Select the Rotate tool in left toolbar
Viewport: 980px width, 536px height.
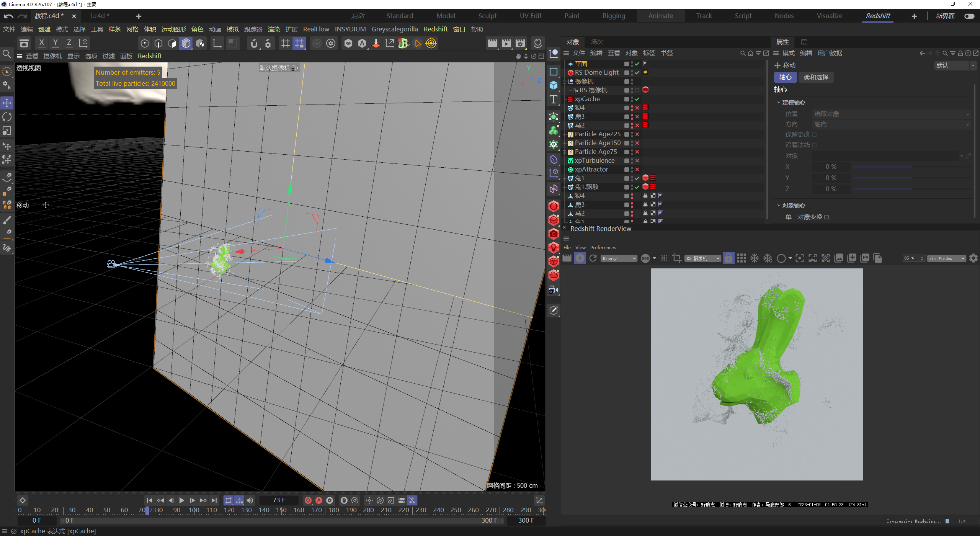[7, 117]
